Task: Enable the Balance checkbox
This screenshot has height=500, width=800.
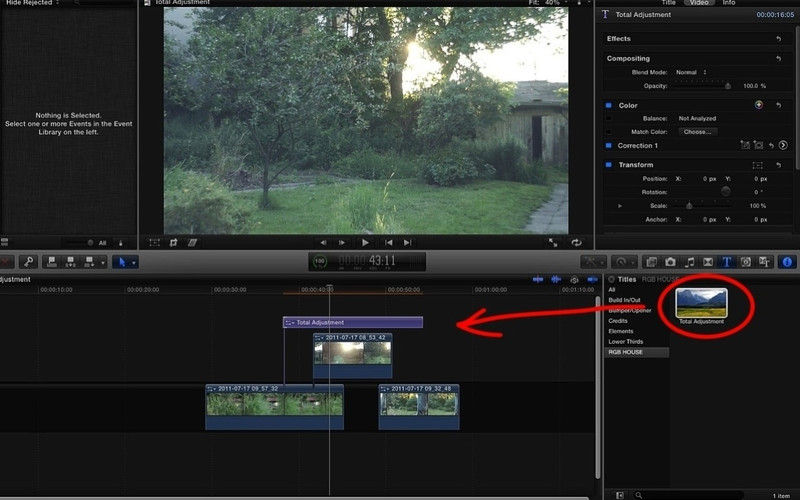Action: point(608,118)
